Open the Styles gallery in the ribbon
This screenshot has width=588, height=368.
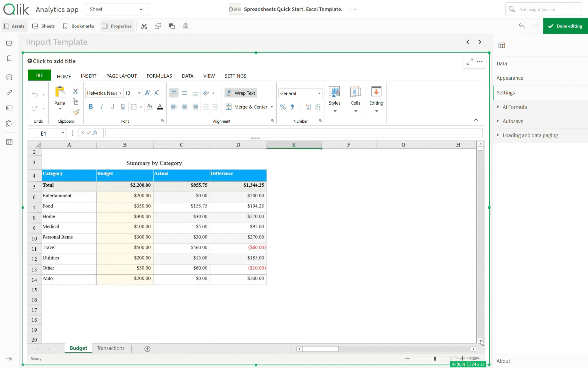(x=334, y=99)
